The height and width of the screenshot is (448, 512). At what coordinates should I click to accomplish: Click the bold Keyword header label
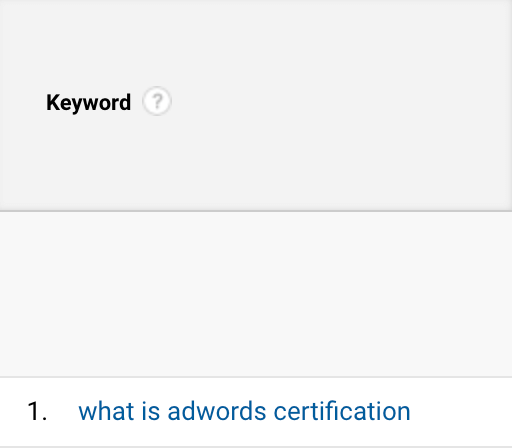coord(88,103)
